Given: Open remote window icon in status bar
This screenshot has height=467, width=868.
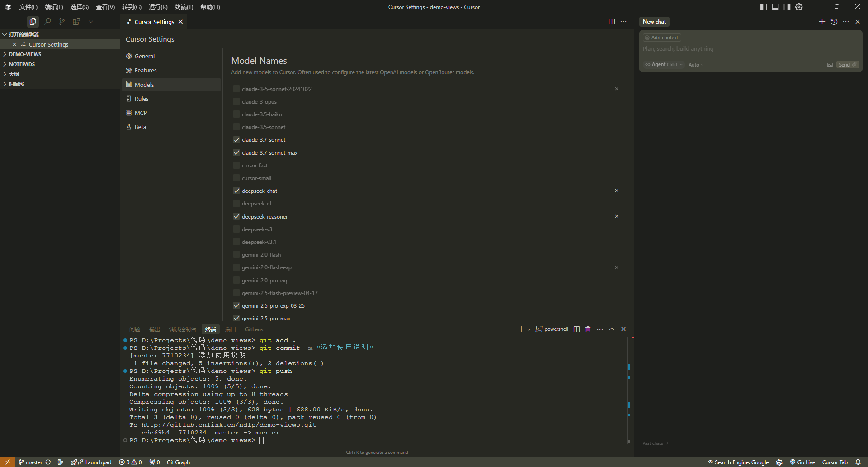Looking at the screenshot, I should pos(8,462).
